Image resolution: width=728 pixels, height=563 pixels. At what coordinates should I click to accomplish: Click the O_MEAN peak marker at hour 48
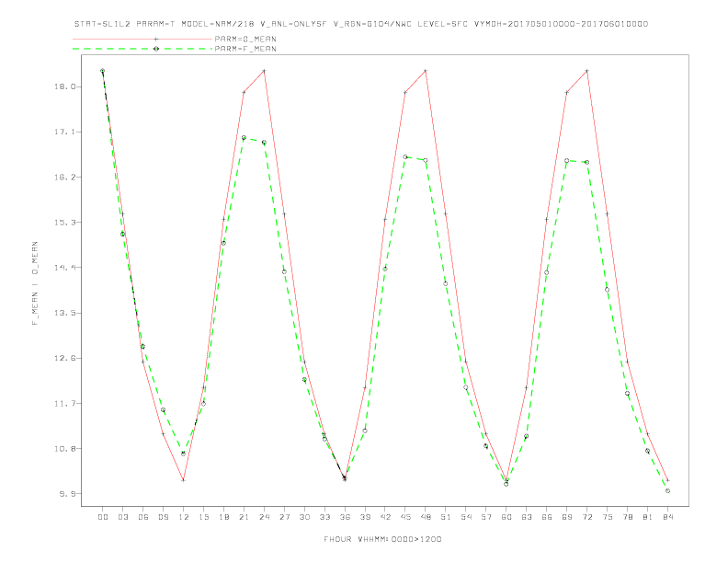[426, 71]
